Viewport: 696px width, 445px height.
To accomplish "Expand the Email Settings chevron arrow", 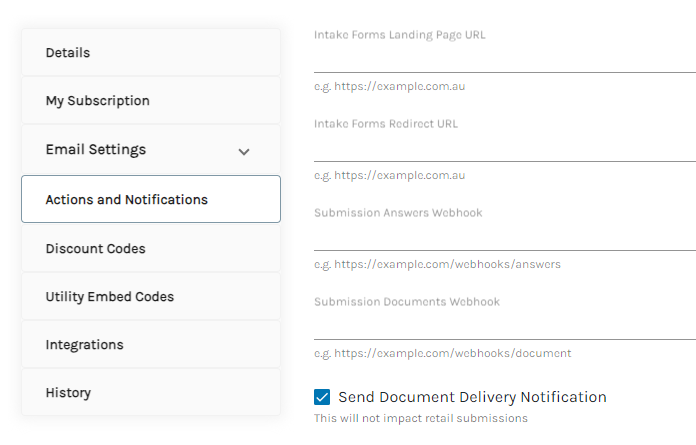I will click(244, 152).
